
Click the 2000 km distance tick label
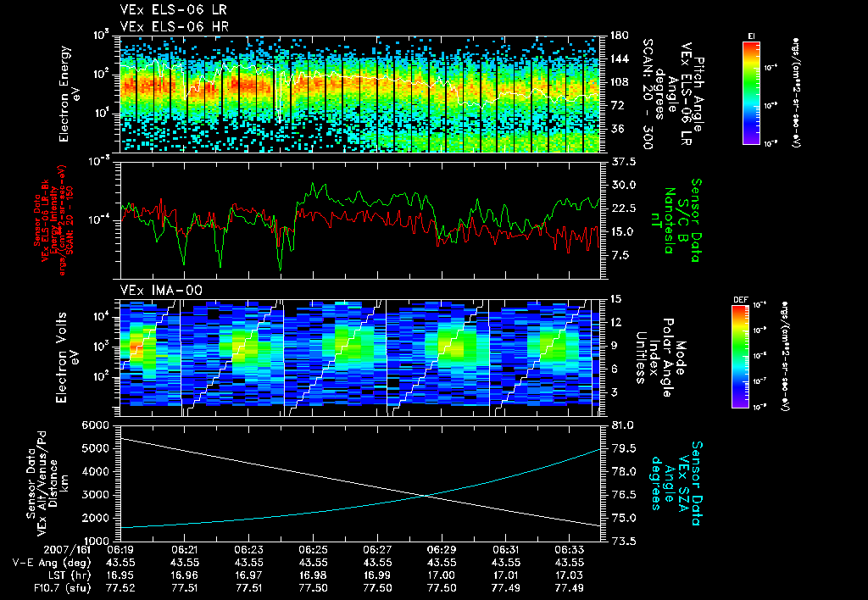94,518
